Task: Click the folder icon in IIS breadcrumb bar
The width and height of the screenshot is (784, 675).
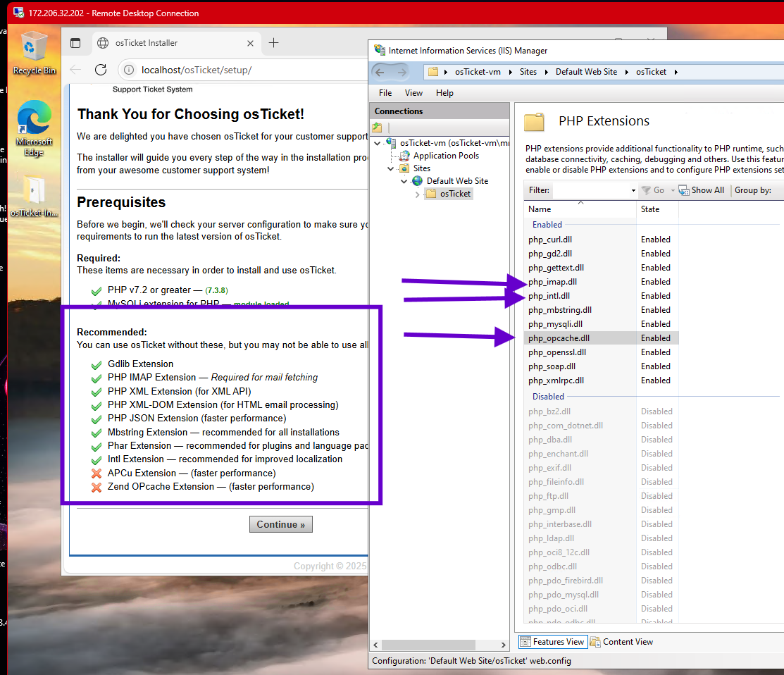Action: click(x=433, y=72)
